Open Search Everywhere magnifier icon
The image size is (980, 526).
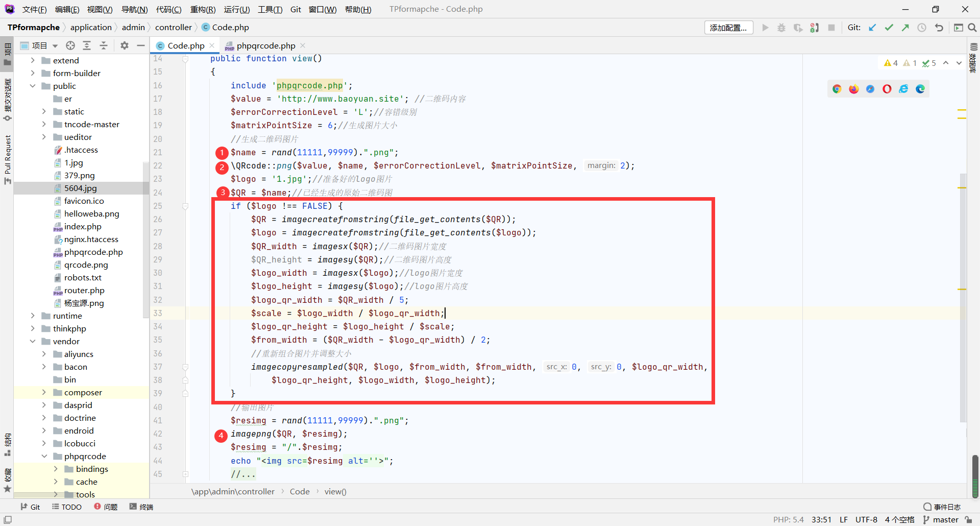(972, 28)
